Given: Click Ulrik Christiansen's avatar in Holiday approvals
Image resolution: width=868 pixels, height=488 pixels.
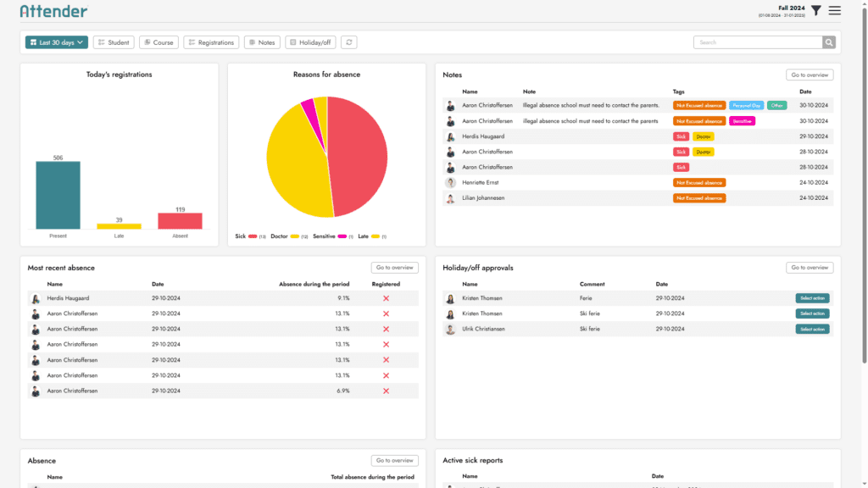Looking at the screenshot, I should (x=450, y=329).
